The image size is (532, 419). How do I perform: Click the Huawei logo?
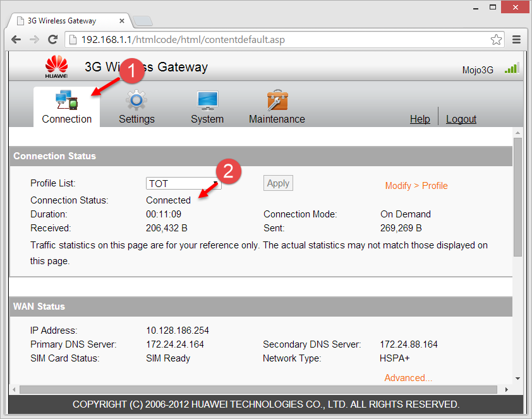click(x=56, y=66)
